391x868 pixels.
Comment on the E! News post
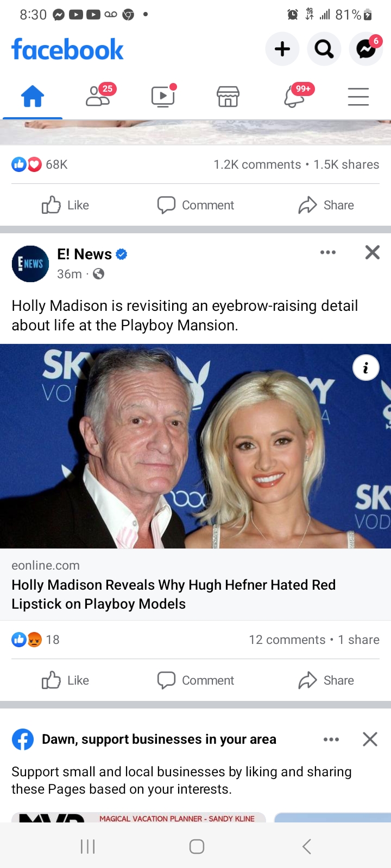pos(195,680)
